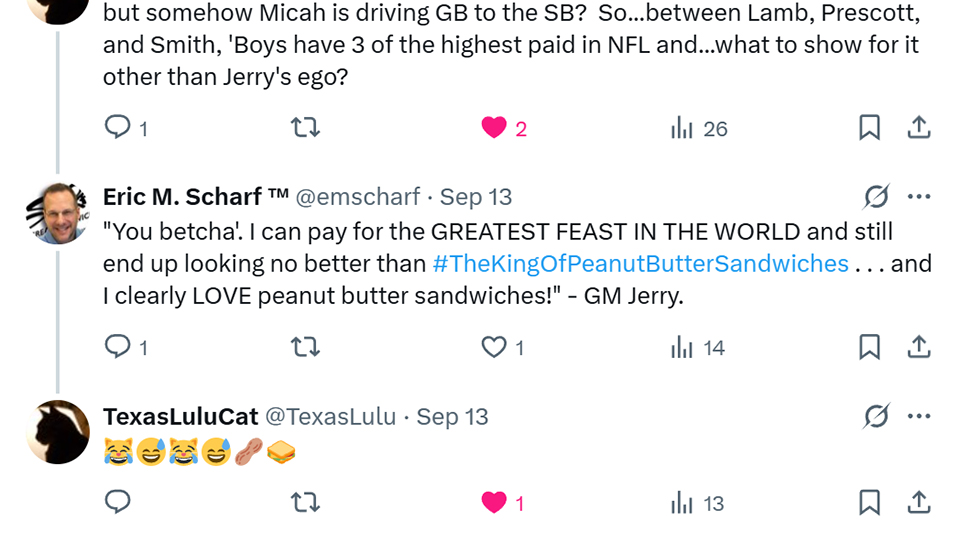Open more options on TexasLuluCat's tweet

click(x=919, y=416)
